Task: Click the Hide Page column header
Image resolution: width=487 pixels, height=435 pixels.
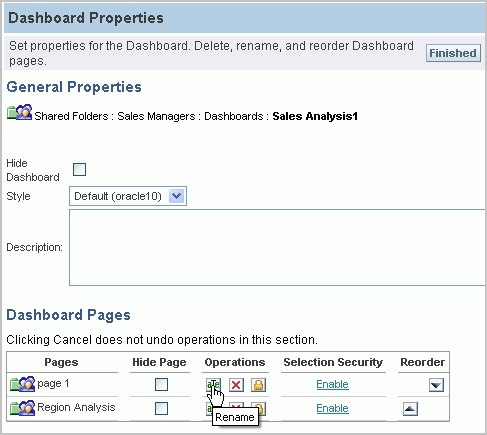Action: tap(159, 362)
